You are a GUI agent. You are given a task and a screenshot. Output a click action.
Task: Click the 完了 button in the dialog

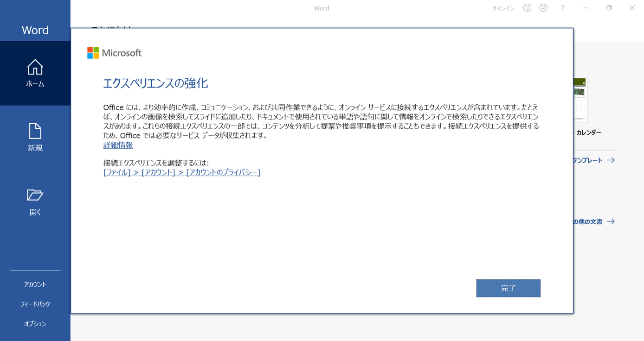coord(508,288)
